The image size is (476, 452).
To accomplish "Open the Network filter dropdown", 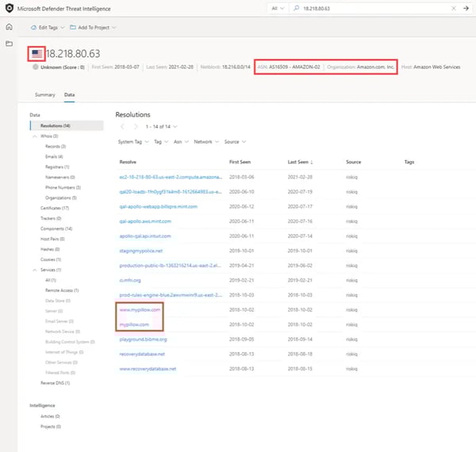I will (206, 142).
